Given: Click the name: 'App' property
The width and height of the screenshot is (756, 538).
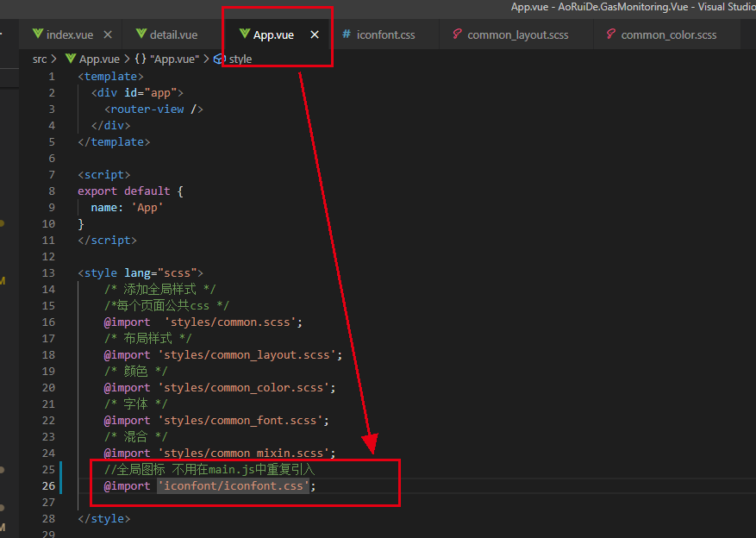Looking at the screenshot, I should point(128,208).
